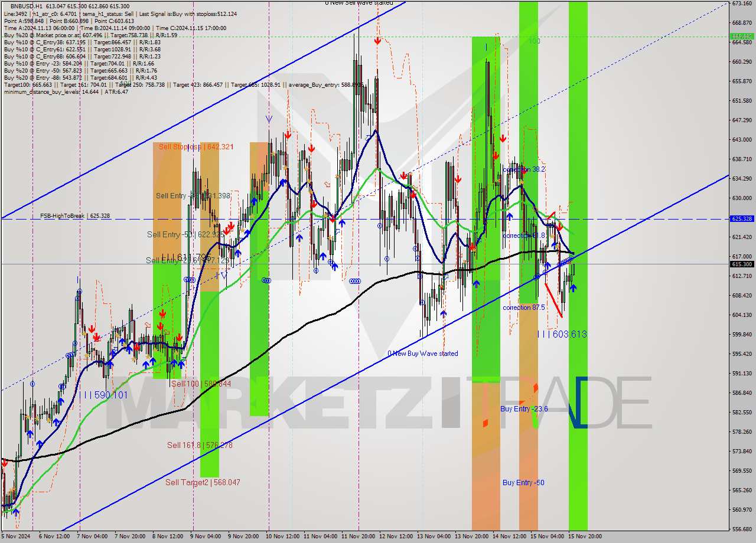Click the 'C_Entry61: 622.551' line
Screen dimensions: 756x543
click(x=82, y=49)
